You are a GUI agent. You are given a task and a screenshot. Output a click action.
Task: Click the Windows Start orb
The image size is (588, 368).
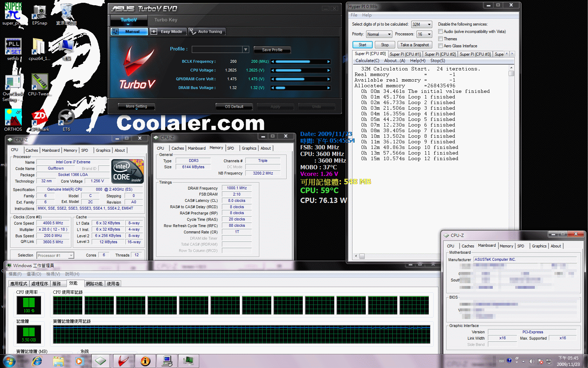click(9, 361)
